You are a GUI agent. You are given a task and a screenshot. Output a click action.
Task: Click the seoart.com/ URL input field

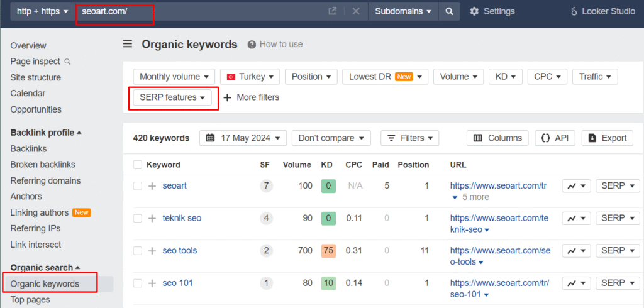[x=201, y=11]
